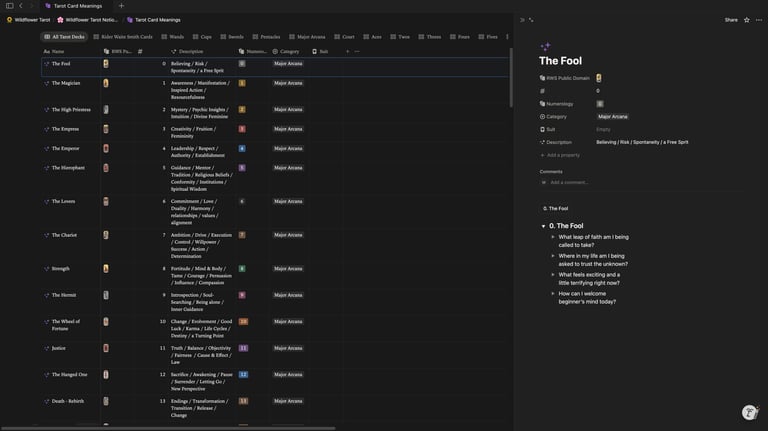
Task: Click Major Arcana tag in side panel
Action: coord(613,117)
